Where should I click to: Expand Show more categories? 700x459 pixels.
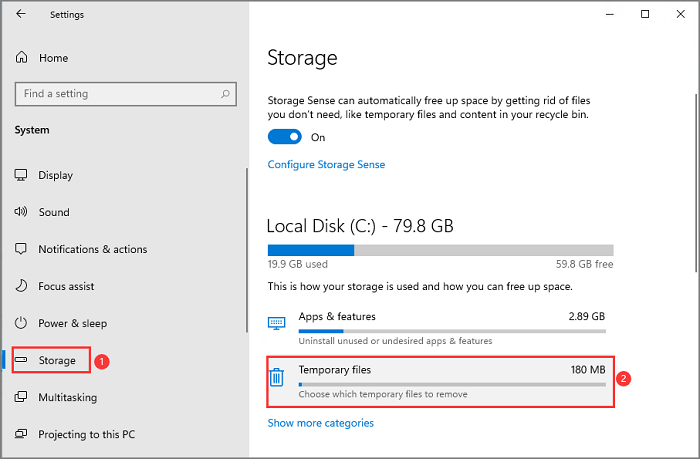[x=320, y=423]
